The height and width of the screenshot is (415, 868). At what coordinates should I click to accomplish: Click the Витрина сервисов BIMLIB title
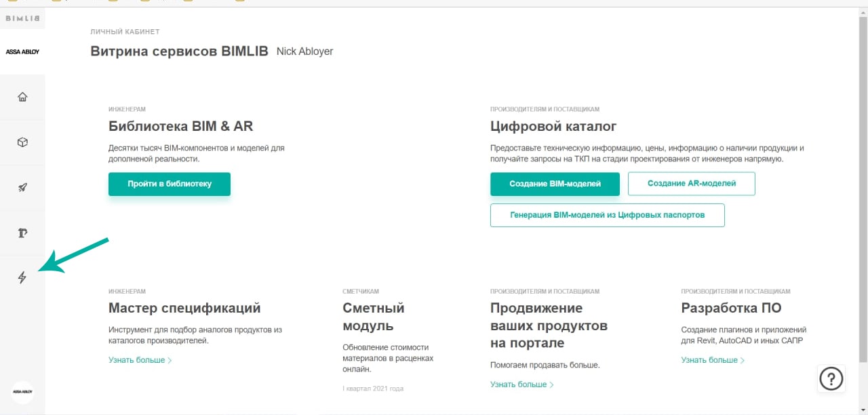[x=179, y=52]
